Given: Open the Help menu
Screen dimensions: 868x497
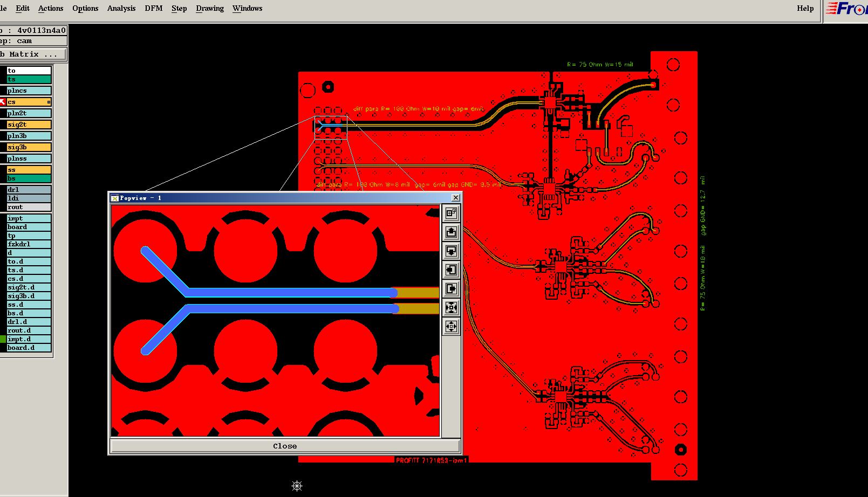Looking at the screenshot, I should click(x=805, y=8).
